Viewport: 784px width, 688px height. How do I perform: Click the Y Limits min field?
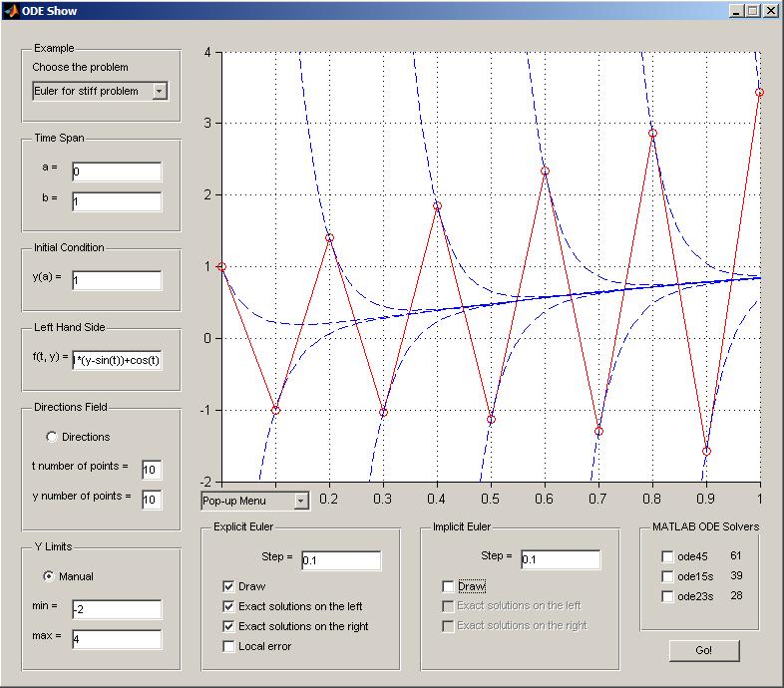click(117, 609)
